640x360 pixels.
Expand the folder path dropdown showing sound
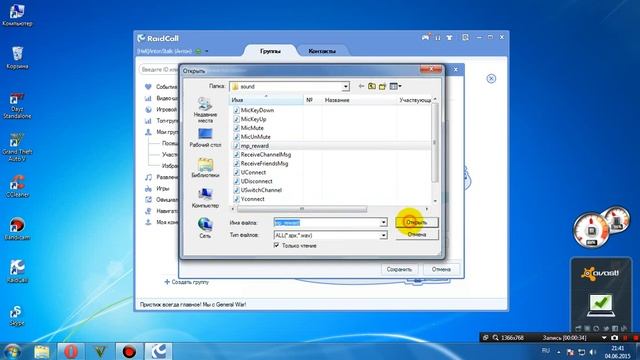coord(346,87)
